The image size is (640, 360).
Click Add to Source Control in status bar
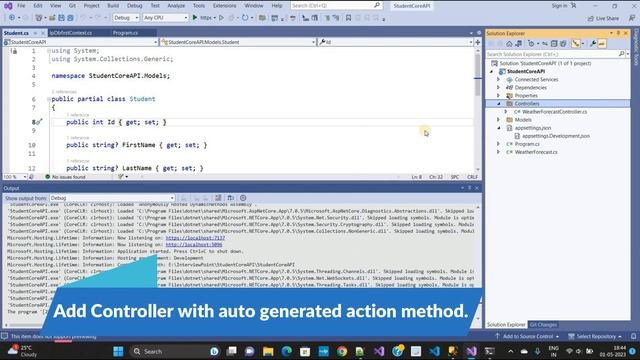(527, 336)
